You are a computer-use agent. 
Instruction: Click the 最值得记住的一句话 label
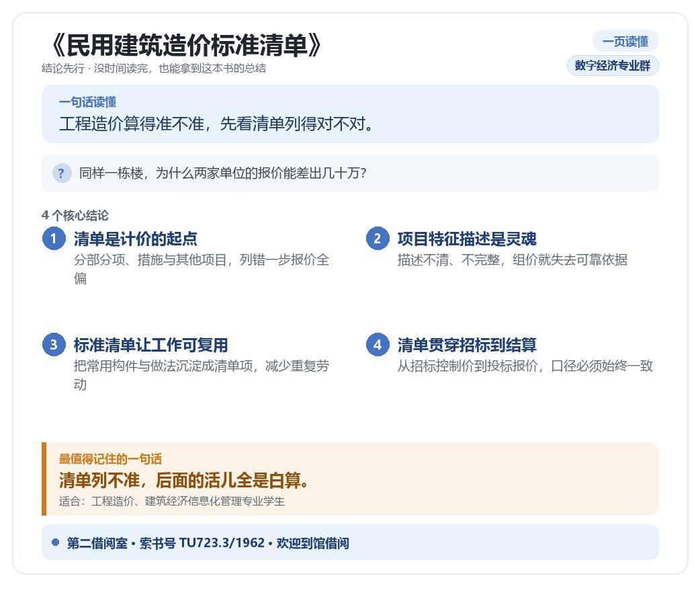110,459
